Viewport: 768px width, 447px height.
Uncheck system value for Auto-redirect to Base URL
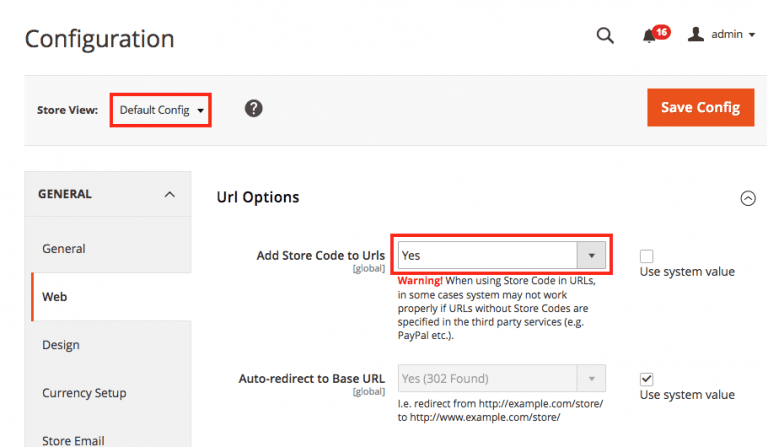646,379
